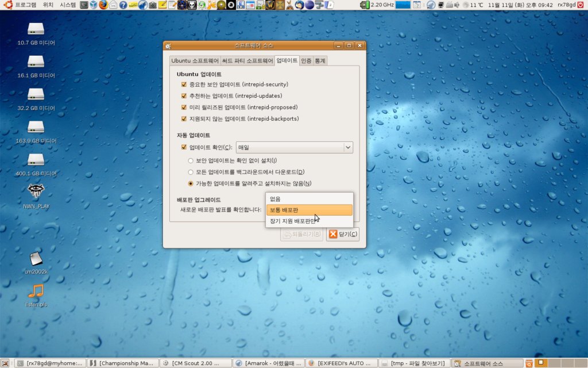Toggle the intrepid-security updates checkbox
The height and width of the screenshot is (368, 588).
tap(184, 85)
